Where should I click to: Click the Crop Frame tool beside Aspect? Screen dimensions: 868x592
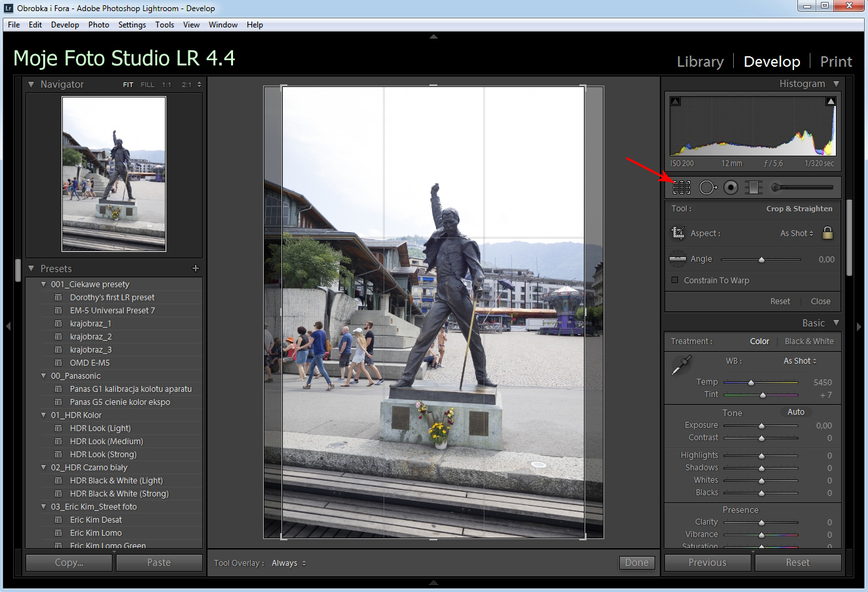[x=678, y=233]
